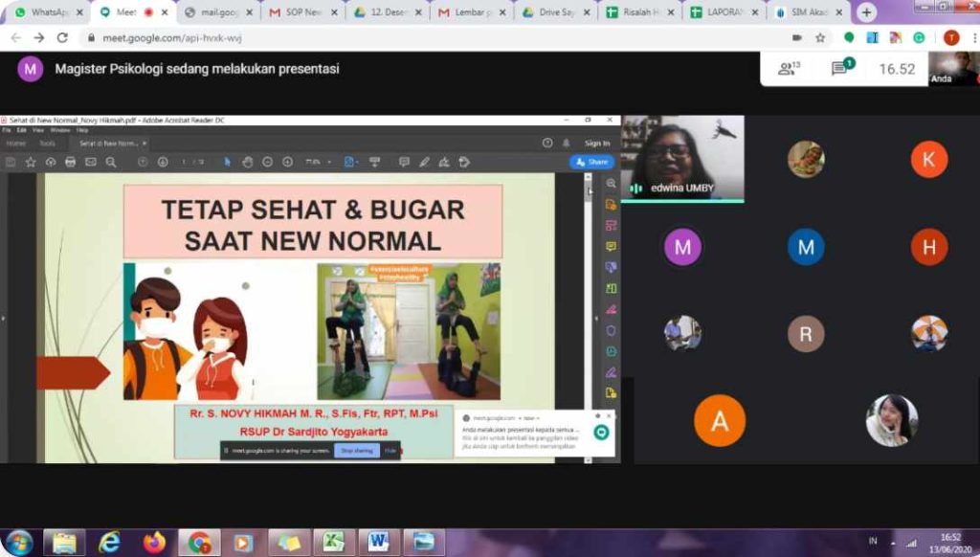Open the Window menu in Acrobat
Viewport: 980px width, 557px height.
(x=60, y=131)
